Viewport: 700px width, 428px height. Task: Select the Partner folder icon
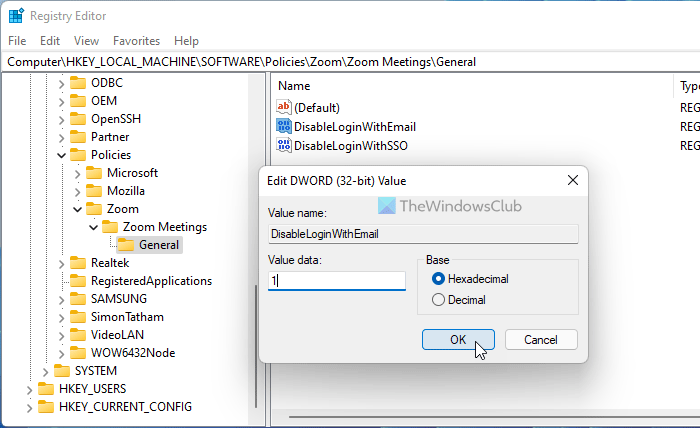click(x=78, y=137)
